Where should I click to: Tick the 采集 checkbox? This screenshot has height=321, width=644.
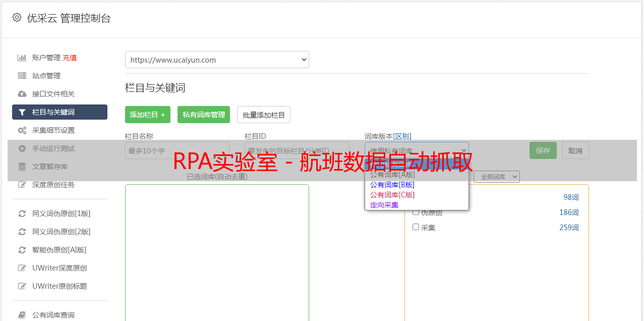(x=416, y=227)
